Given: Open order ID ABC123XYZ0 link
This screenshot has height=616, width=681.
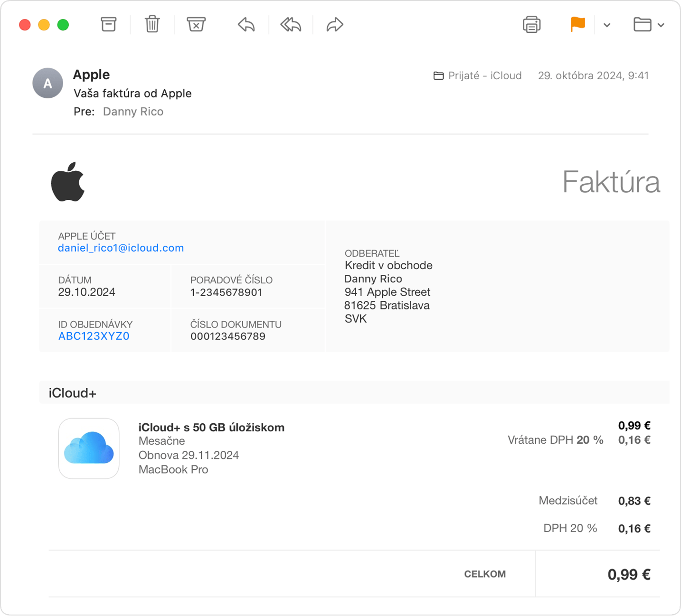Looking at the screenshot, I should [x=94, y=336].
